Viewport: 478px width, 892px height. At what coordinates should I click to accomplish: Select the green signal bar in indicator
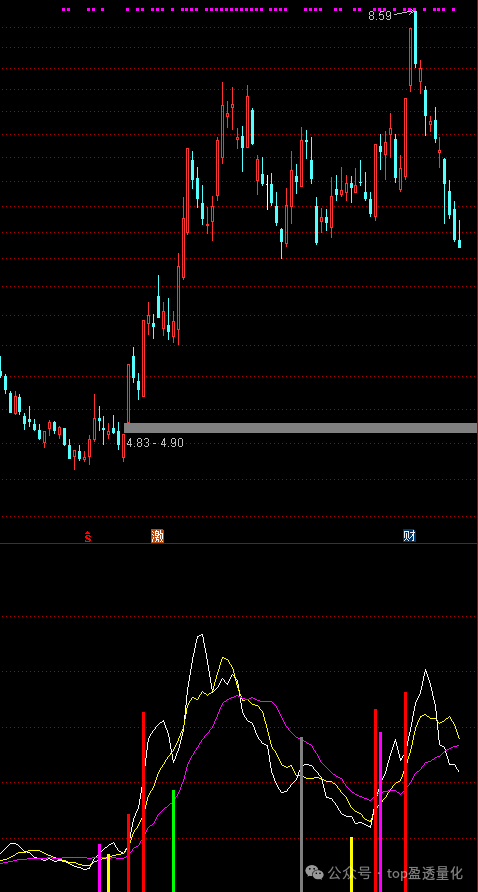pos(174,841)
